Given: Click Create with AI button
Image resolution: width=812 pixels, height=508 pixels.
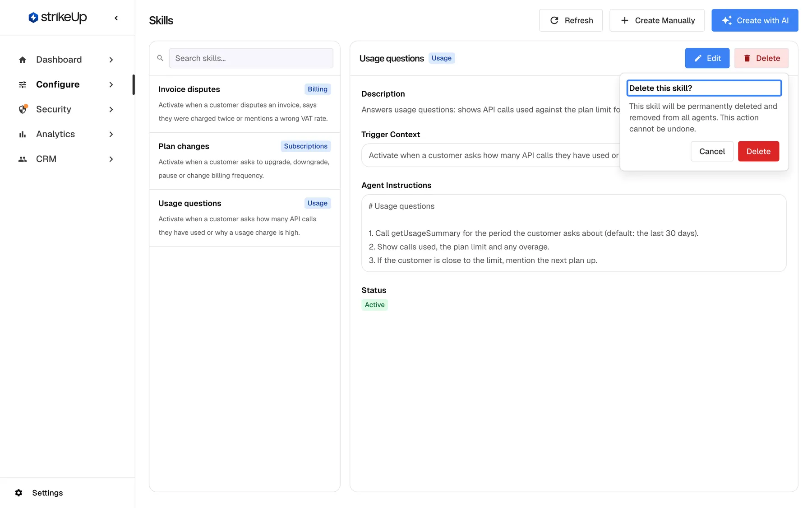Looking at the screenshot, I should (755, 20).
